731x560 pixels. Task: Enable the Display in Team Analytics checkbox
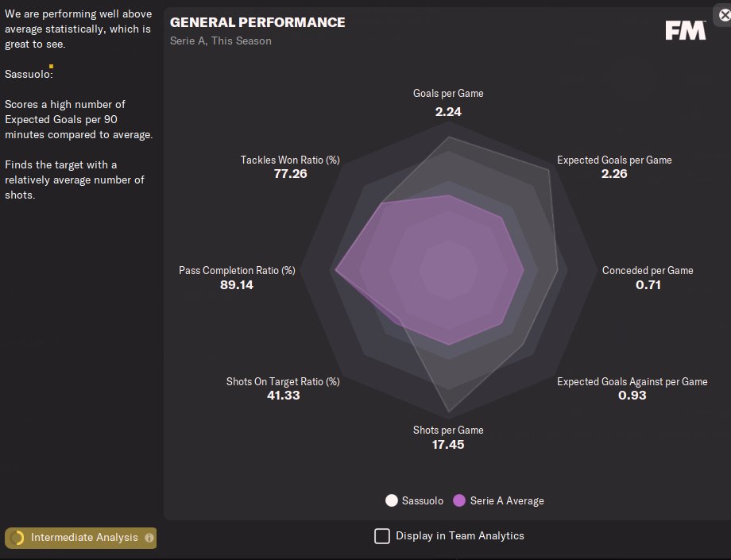click(382, 535)
